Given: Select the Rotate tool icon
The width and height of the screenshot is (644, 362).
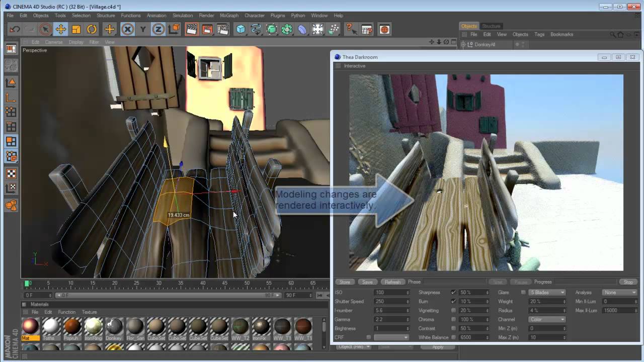Looking at the screenshot, I should pos(92,29).
